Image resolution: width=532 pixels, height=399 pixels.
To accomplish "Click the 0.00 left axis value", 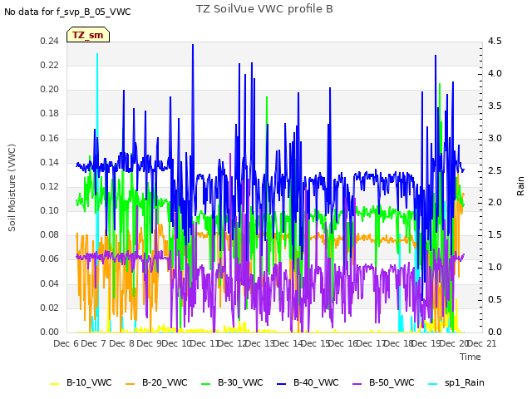I will click(x=50, y=332).
